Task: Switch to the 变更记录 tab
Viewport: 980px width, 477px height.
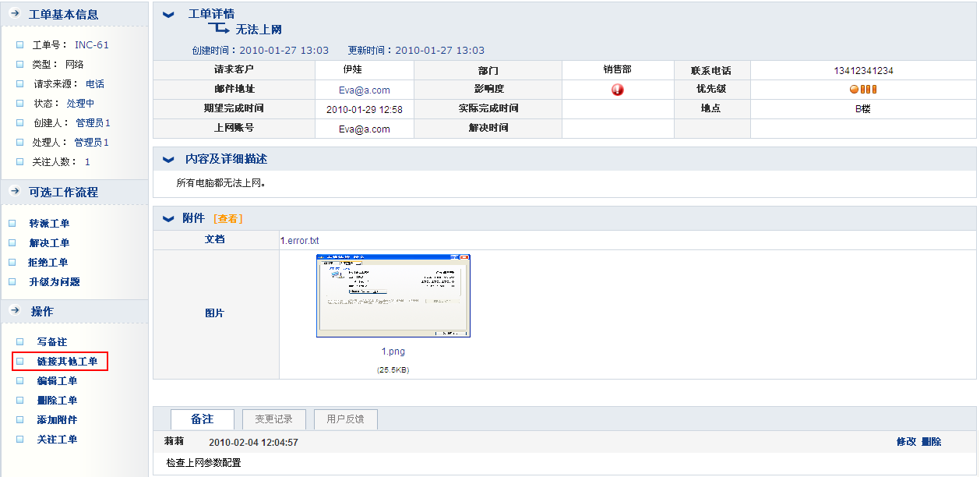Action: (273, 419)
